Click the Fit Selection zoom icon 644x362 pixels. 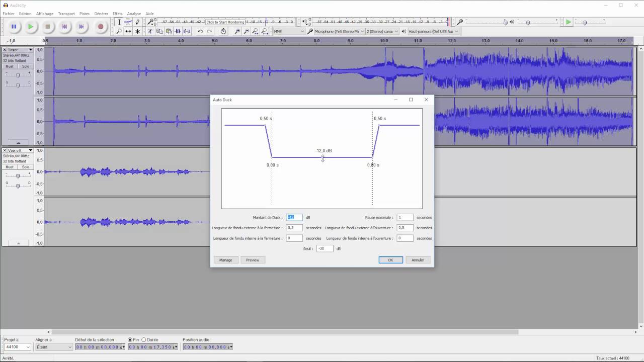click(256, 31)
